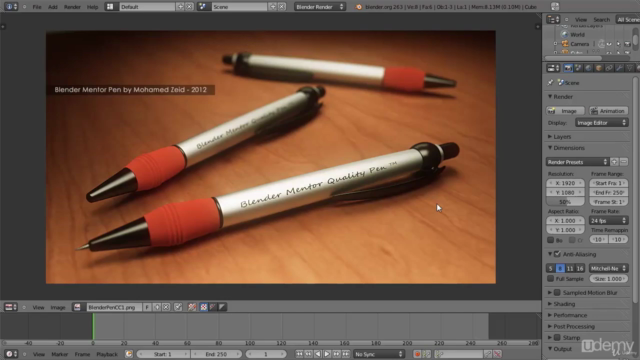Open the Scene properties tab icon
Screen dimensions: 640x360
tap(578, 68)
